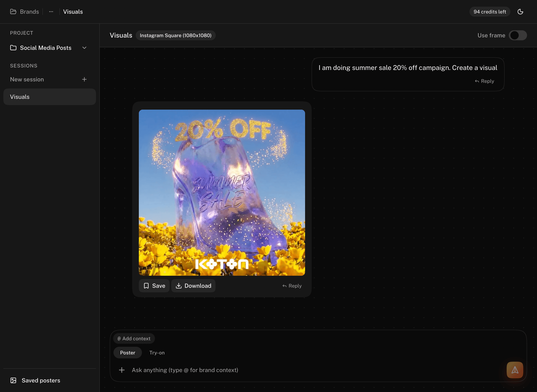Screen dimensions: 537x392
Task: Click the folder icon next to Social Media Posts
Action: click(13, 48)
